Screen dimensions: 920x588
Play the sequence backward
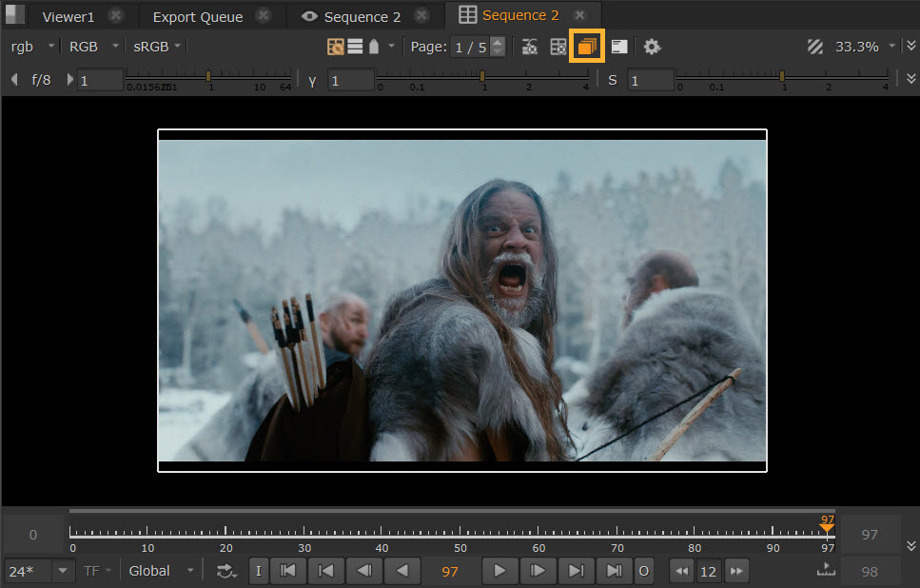click(x=401, y=571)
